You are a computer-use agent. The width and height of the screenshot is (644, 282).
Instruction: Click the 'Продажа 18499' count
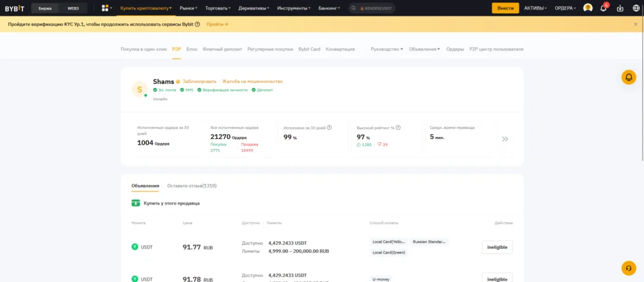(249, 147)
